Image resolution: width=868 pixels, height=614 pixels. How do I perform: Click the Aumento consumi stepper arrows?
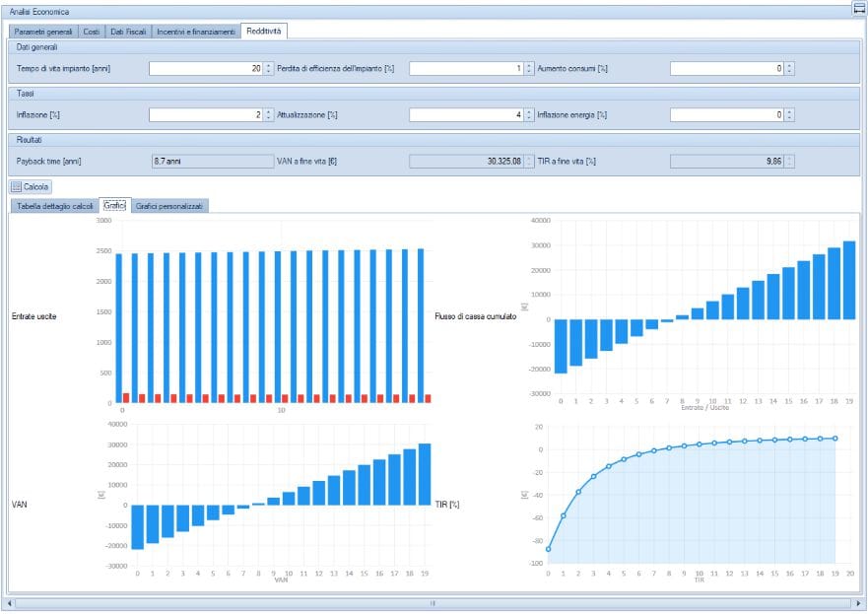789,69
